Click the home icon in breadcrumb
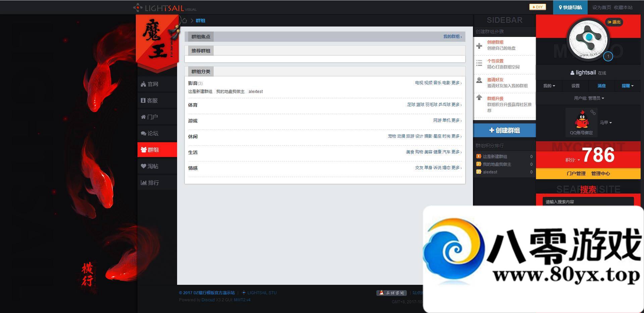This screenshot has height=313, width=644. point(184,20)
